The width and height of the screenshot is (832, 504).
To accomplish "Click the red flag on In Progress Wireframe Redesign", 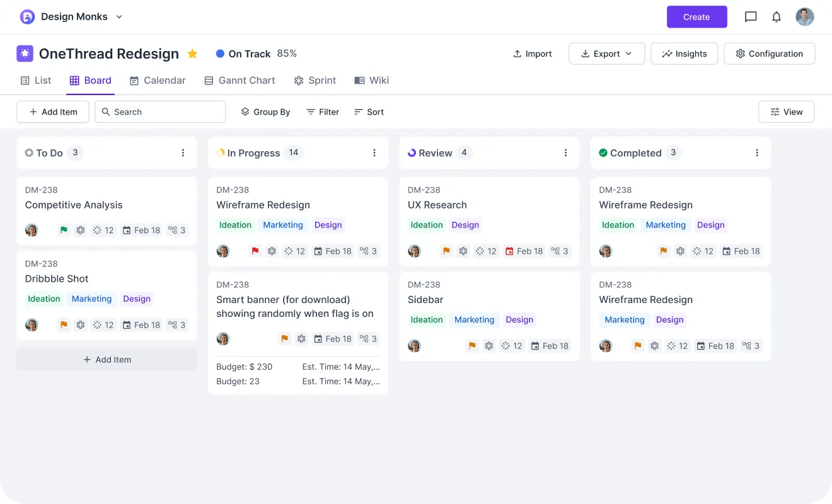I will [x=255, y=251].
